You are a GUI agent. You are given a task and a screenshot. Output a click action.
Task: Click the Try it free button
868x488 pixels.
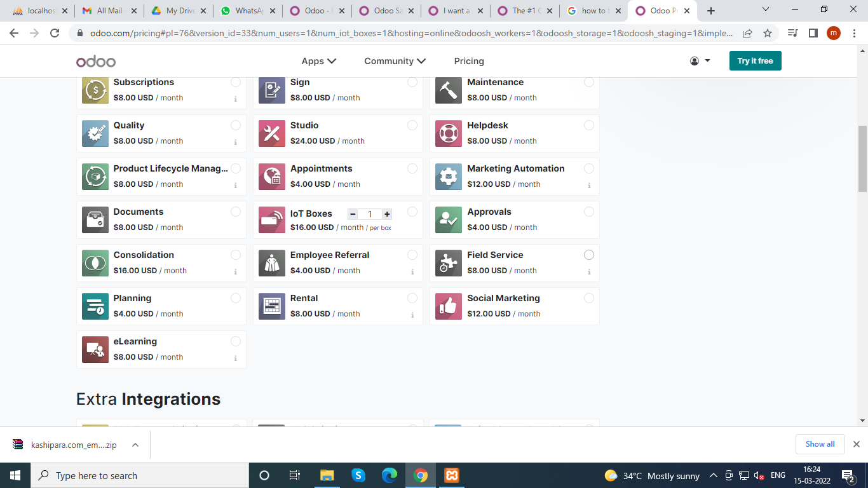pos(755,61)
